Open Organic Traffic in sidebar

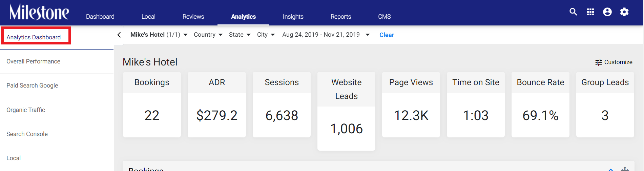tap(26, 110)
